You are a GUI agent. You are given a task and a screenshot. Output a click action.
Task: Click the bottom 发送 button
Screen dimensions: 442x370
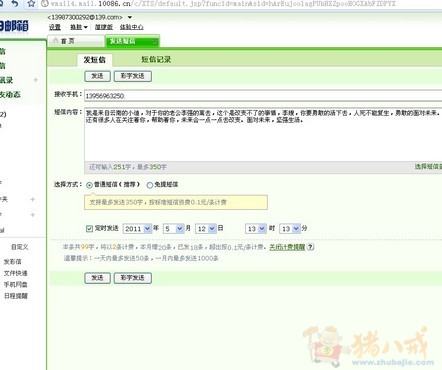(97, 278)
